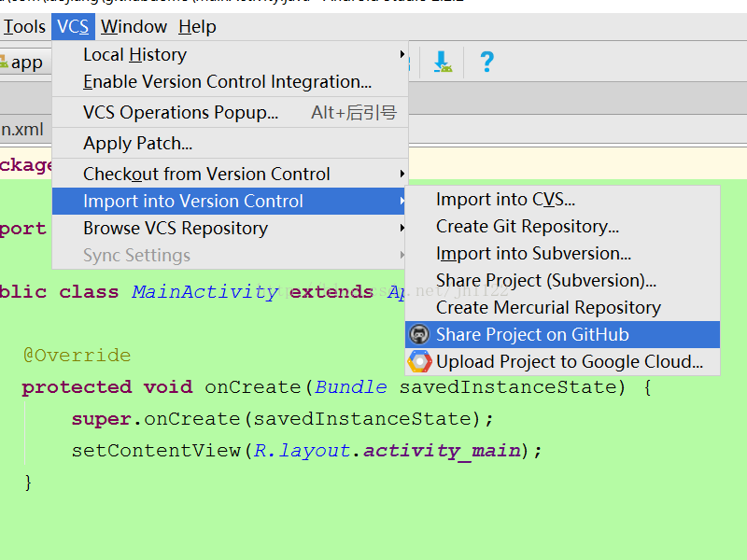The height and width of the screenshot is (560, 747).
Task: Click the MainActivity class name in code
Action: tap(205, 291)
